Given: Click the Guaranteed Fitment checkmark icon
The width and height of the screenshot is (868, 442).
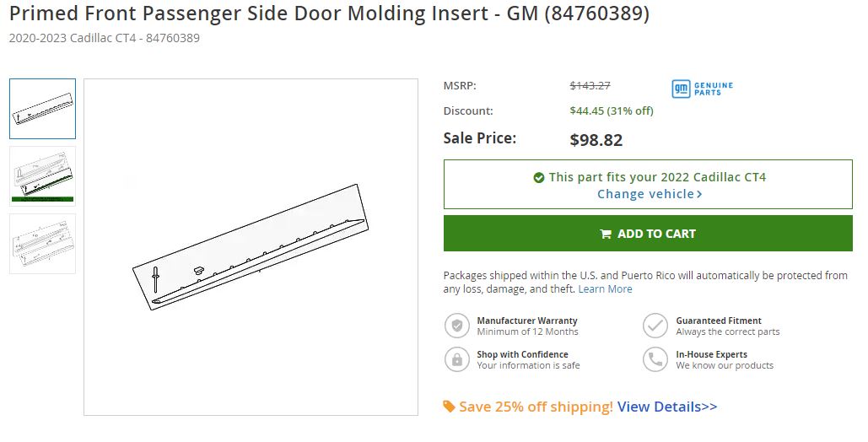Looking at the screenshot, I should coord(655,326).
